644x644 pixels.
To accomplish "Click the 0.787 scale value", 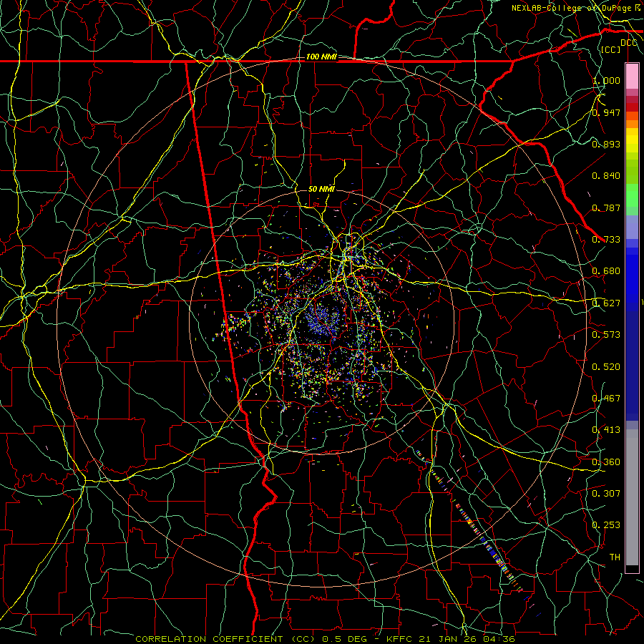I will (606, 208).
